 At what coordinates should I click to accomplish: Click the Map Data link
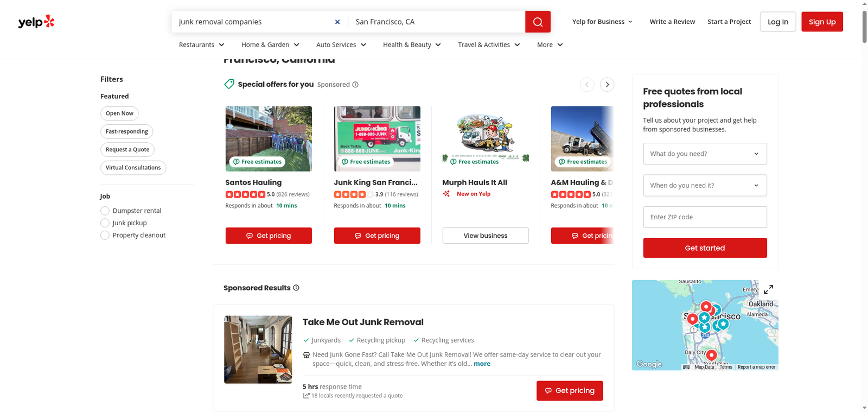pyautogui.click(x=704, y=367)
